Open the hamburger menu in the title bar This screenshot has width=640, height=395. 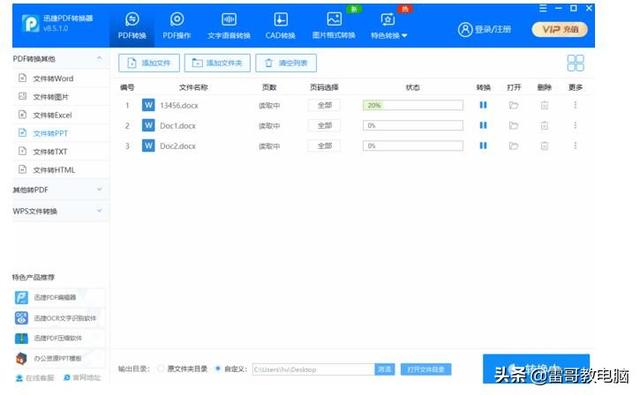click(543, 8)
